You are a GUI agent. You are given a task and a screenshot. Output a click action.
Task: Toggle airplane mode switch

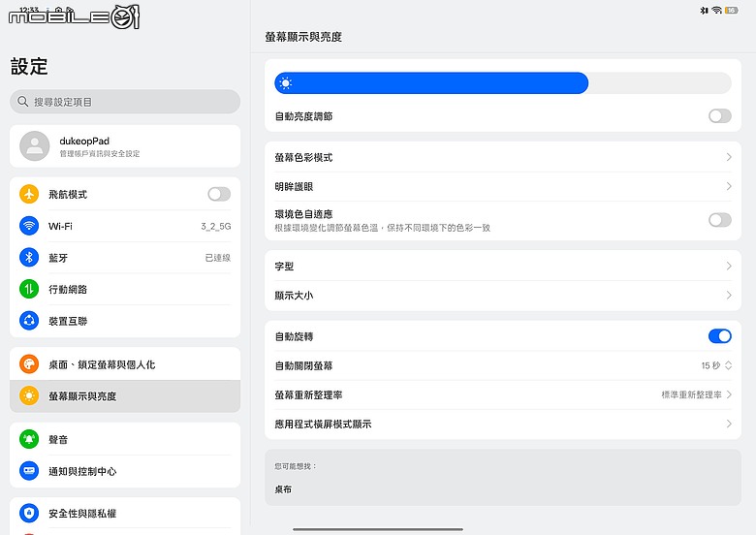pos(219,194)
